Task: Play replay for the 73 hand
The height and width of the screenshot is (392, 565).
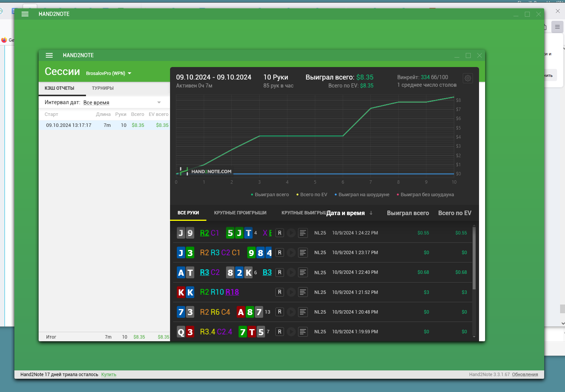Action: [291, 312]
